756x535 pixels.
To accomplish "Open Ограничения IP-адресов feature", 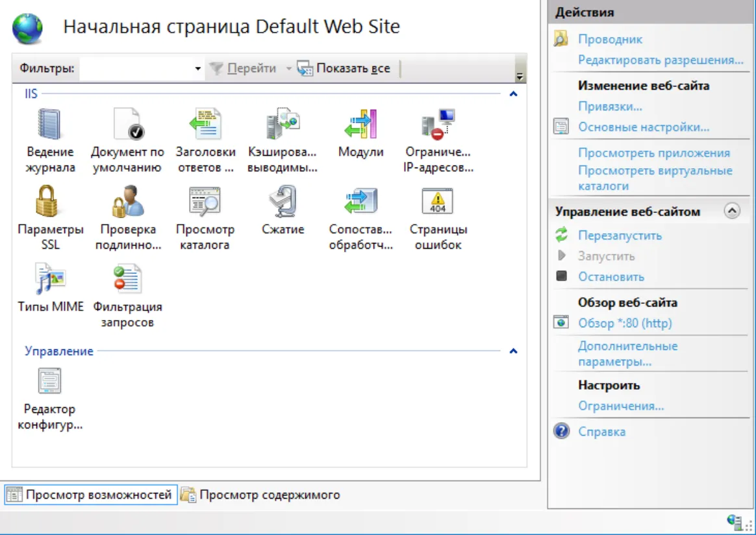I will (x=438, y=140).
